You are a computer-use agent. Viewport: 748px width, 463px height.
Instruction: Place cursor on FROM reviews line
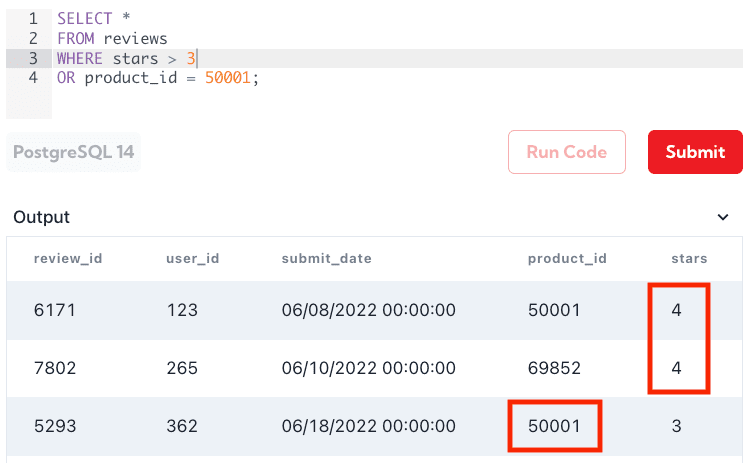112,38
